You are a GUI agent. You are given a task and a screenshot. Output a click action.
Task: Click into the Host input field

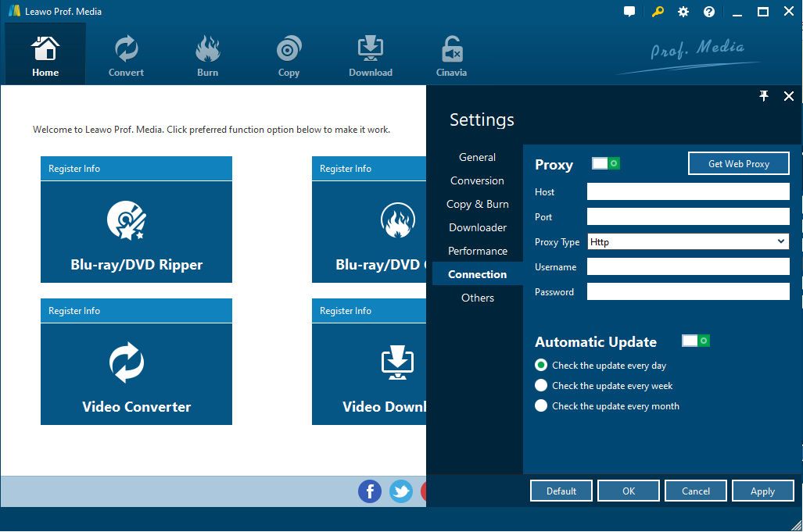(688, 191)
